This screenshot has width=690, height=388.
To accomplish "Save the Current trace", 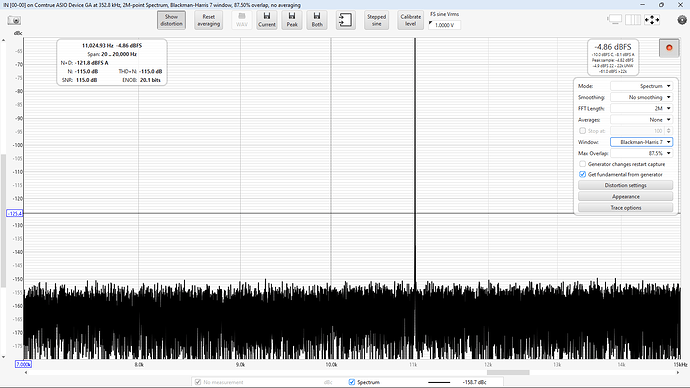I will click(267, 20).
